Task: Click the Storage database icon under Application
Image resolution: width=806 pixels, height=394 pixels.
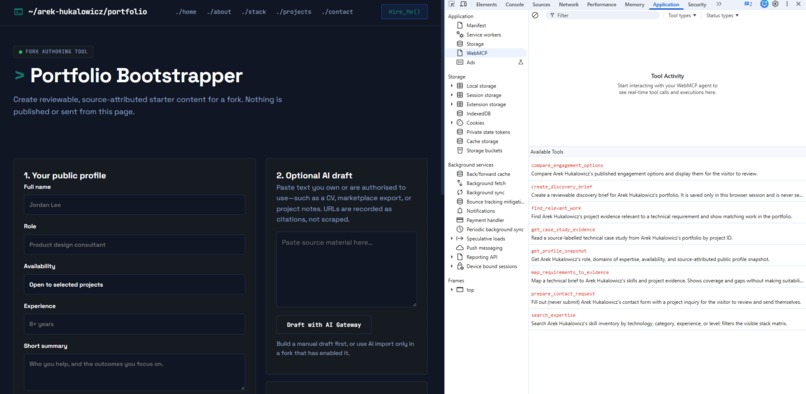Action: (x=460, y=44)
